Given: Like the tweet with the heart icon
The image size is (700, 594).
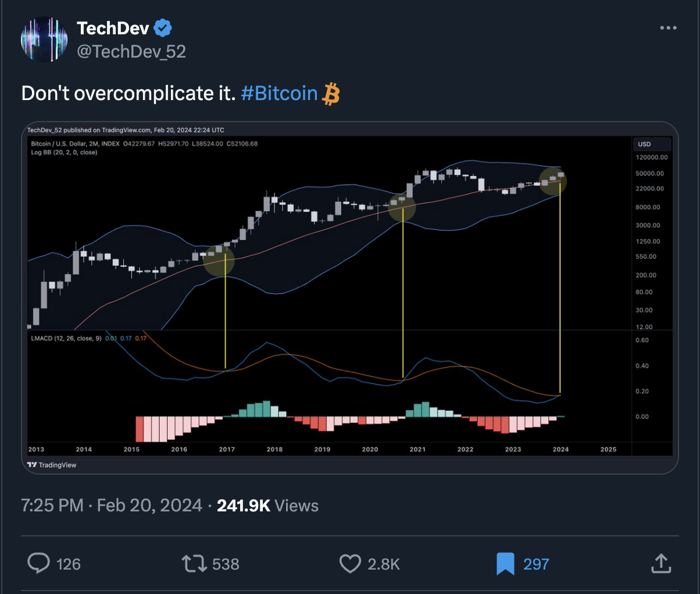Looking at the screenshot, I should pos(350,563).
